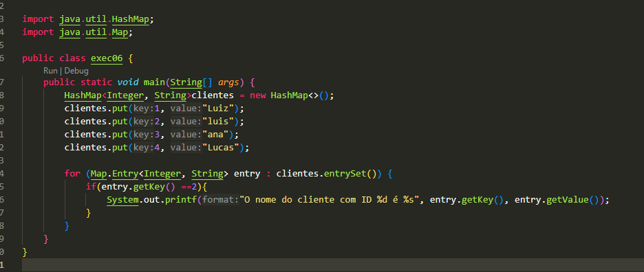The width and height of the screenshot is (644, 272).
Task: Click the for keyword of the loop
Action: pyautogui.click(x=72, y=174)
